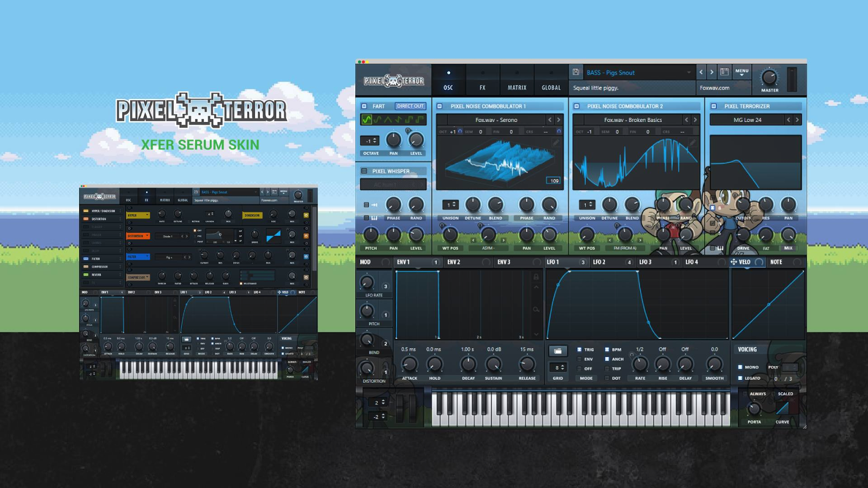This screenshot has height=488, width=868.
Task: Select the LFO 2 tab
Action: pyautogui.click(x=599, y=261)
